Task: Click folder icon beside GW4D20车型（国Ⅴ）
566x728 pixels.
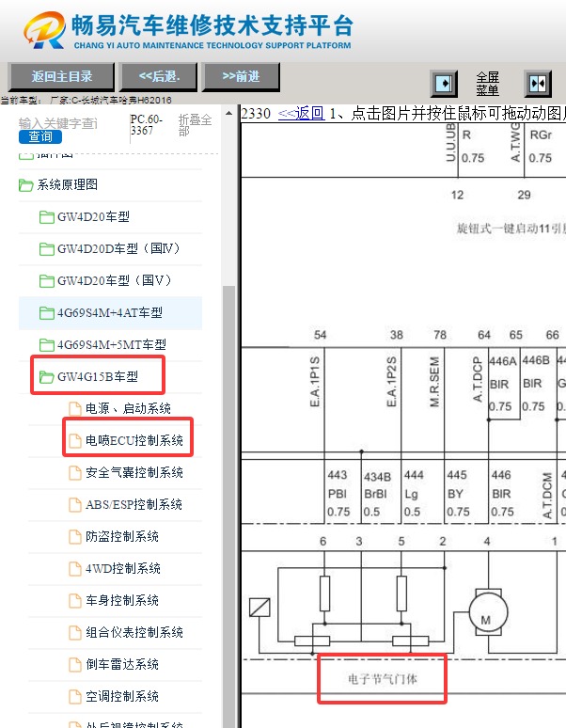Action: [x=46, y=281]
